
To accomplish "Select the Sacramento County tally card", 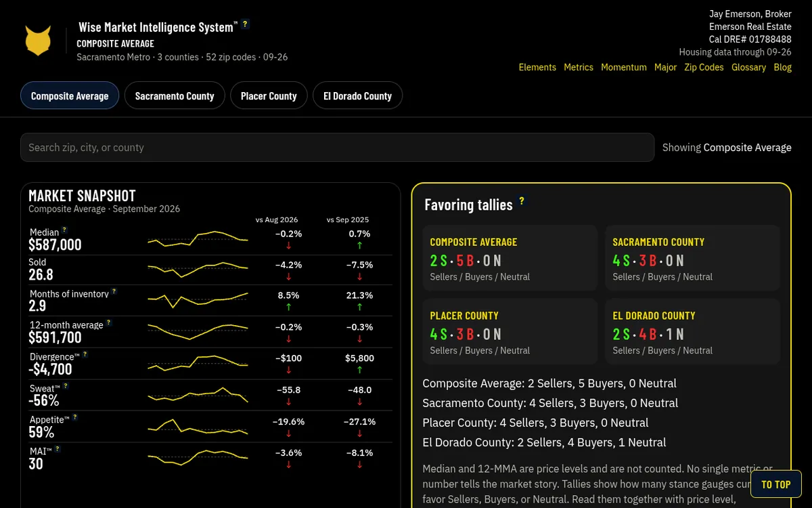I will click(x=693, y=258).
